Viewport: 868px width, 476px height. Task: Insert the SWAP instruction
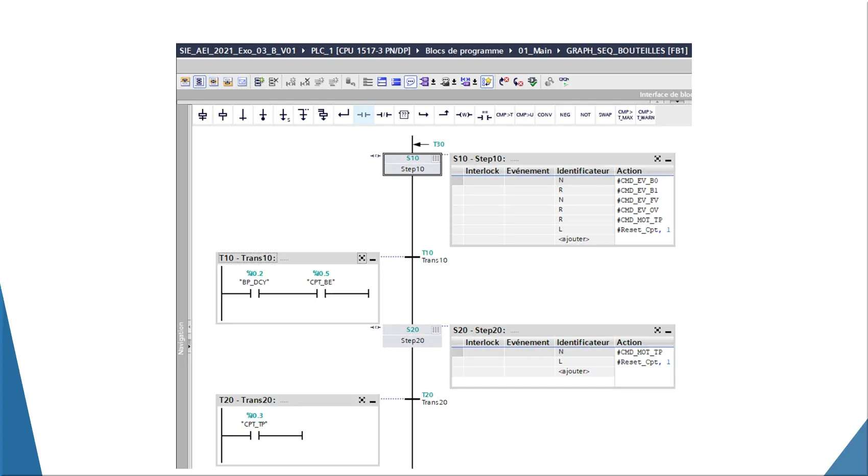605,115
